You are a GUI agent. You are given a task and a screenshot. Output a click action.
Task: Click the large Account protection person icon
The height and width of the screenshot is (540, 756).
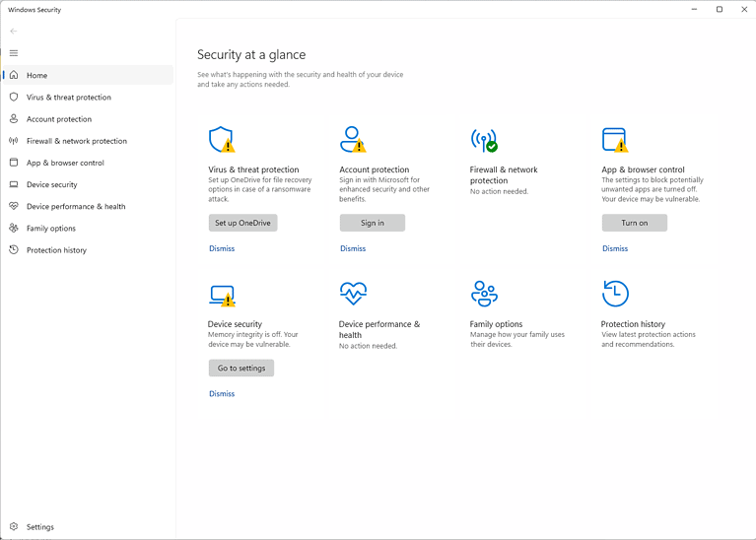[353, 139]
